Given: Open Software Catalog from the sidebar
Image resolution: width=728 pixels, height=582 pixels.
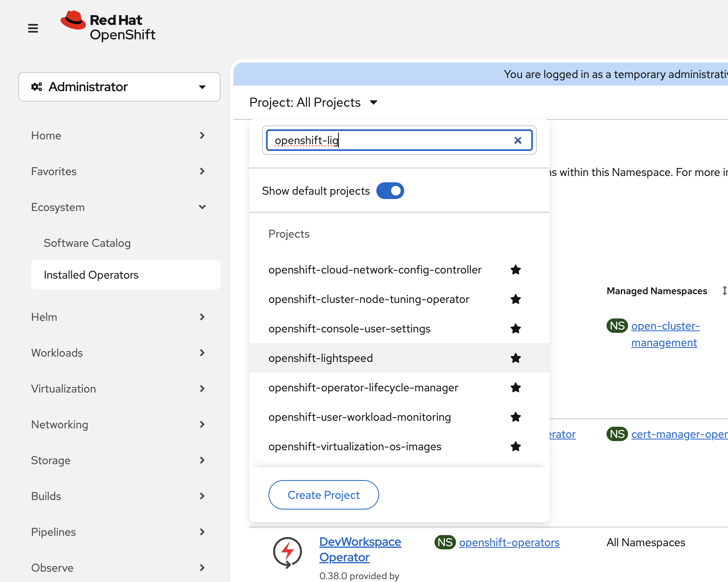Looking at the screenshot, I should [x=87, y=243].
